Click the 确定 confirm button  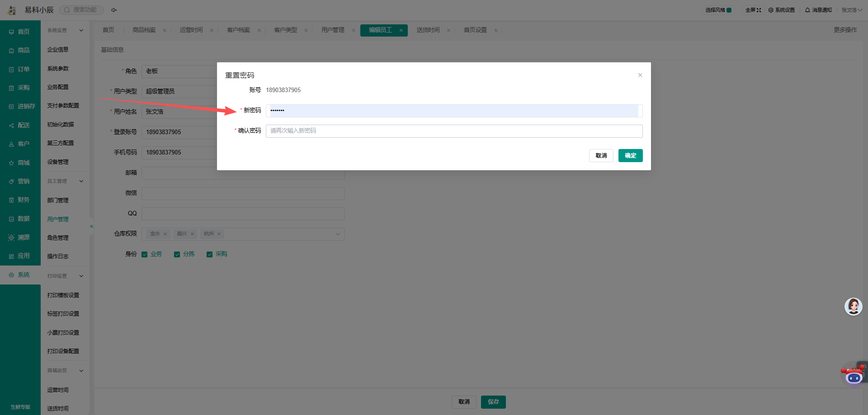[x=631, y=155]
